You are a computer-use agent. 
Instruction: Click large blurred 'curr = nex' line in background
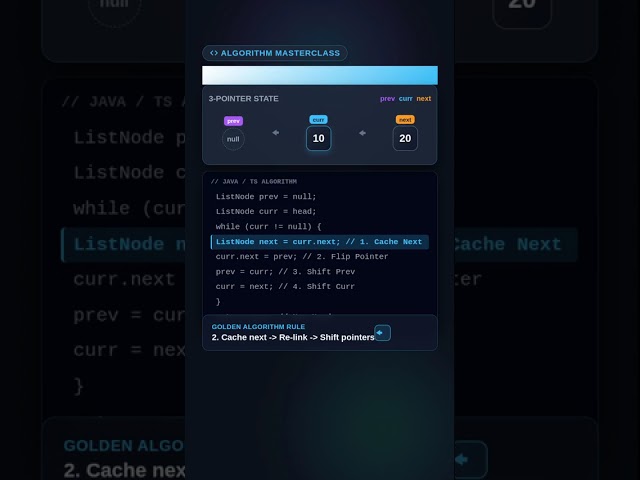point(129,350)
